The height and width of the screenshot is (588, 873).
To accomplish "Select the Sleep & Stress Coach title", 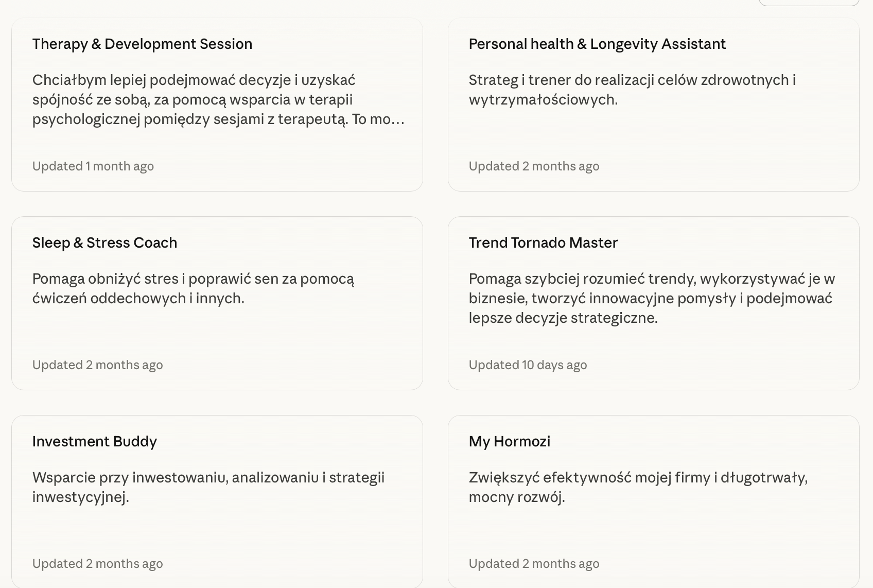I will coord(104,243).
